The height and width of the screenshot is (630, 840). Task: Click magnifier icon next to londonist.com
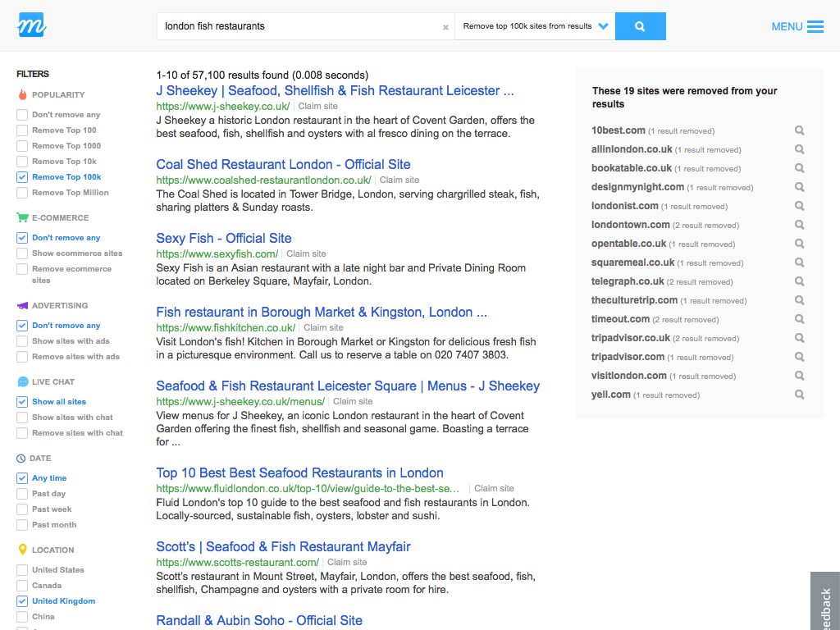tap(799, 206)
